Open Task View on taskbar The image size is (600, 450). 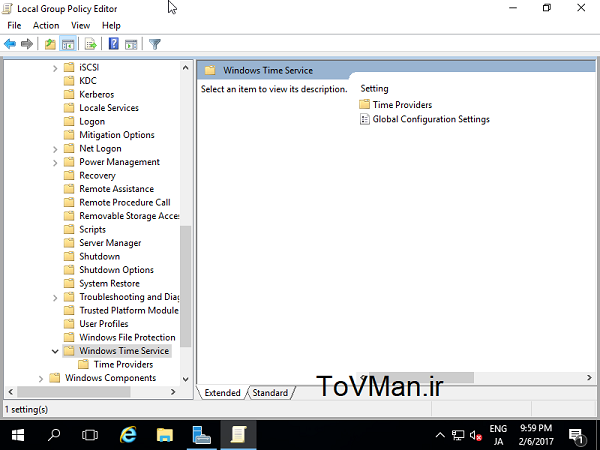[x=90, y=435]
